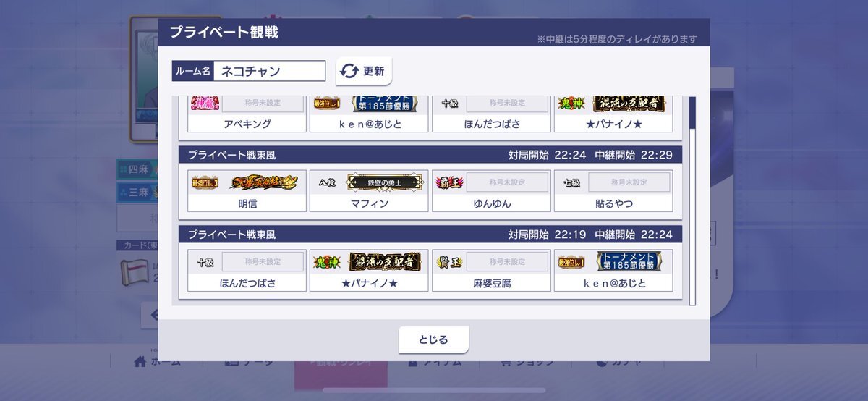Select the 22:24 プライベート戦東風 match header
The height and width of the screenshot is (401, 868).
pos(430,155)
